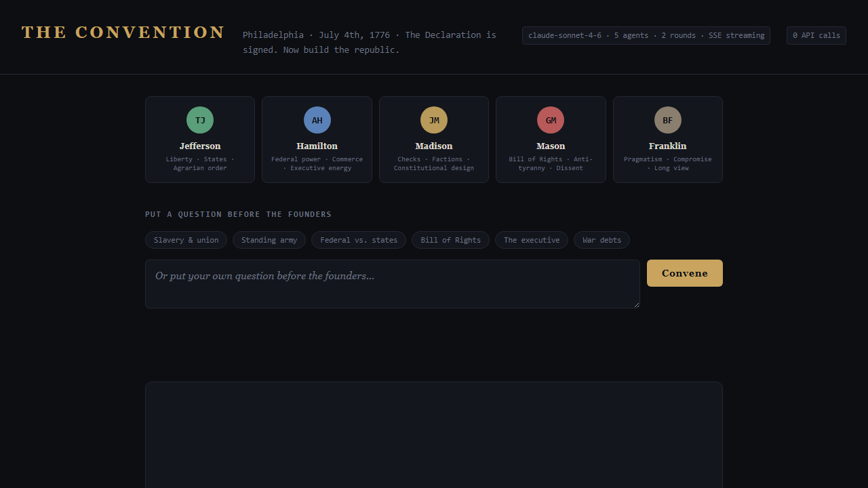Click the Madison name label
This screenshot has height=488, width=868.
tap(434, 146)
